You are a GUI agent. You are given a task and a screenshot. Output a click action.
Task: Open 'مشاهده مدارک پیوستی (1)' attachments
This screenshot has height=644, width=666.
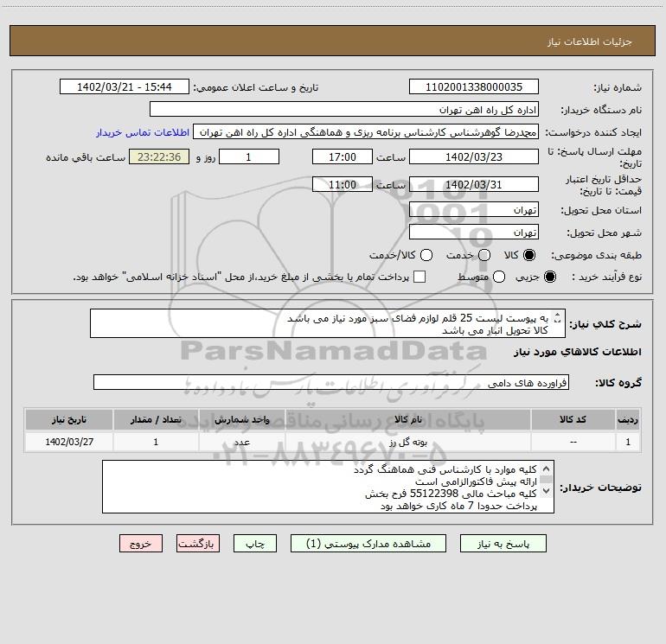pos(368,544)
